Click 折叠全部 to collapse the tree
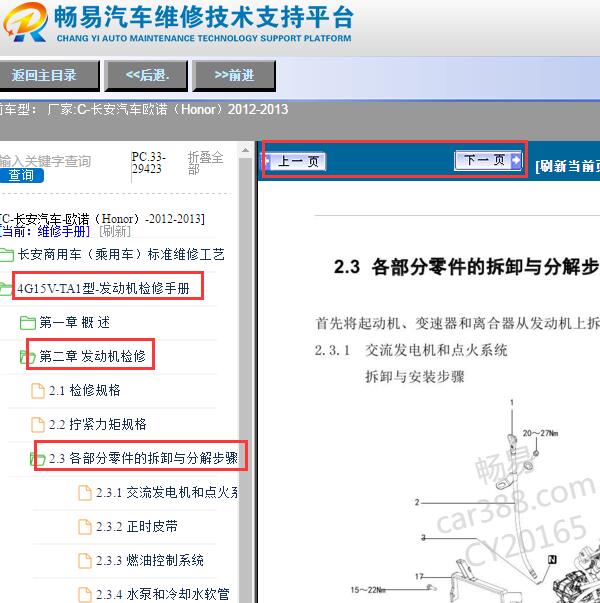 [x=205, y=163]
